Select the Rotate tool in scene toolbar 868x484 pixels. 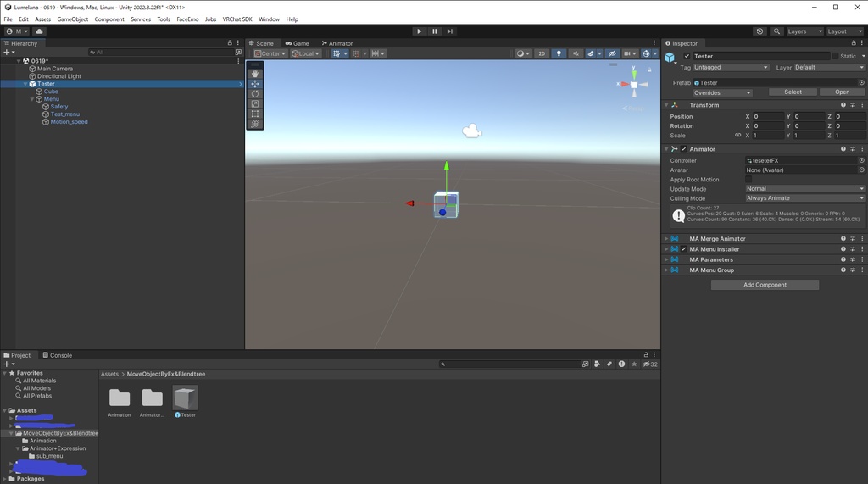(x=254, y=93)
